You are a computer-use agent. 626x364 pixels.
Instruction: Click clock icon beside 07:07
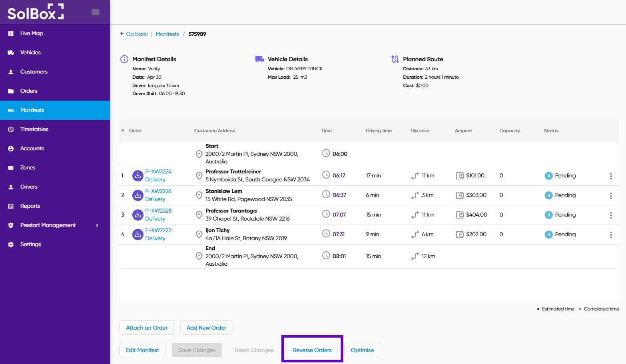click(x=326, y=214)
